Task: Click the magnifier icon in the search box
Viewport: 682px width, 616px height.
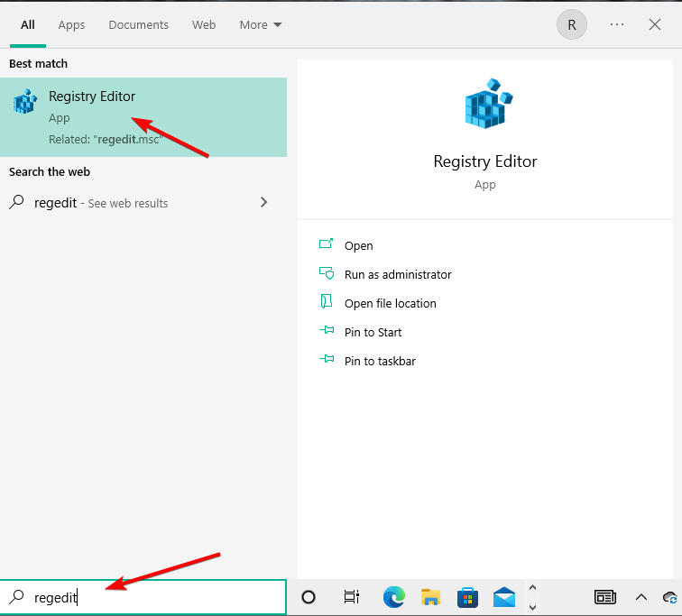Action: pyautogui.click(x=16, y=597)
